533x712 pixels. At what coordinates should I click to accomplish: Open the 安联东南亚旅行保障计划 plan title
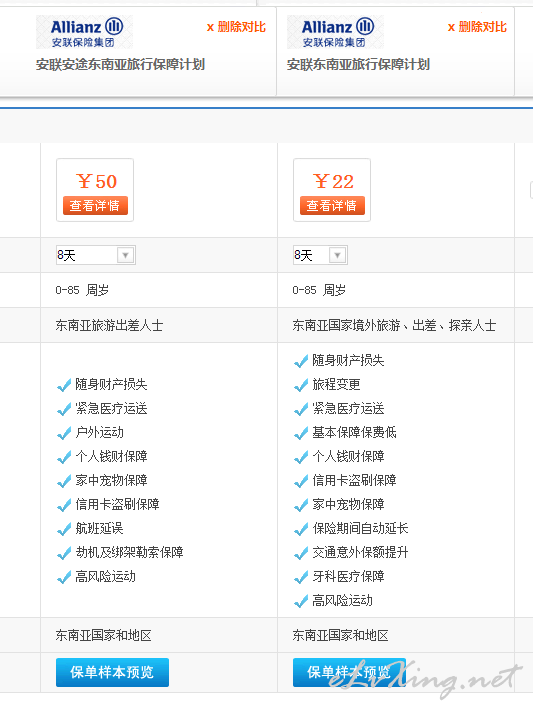coord(358,64)
